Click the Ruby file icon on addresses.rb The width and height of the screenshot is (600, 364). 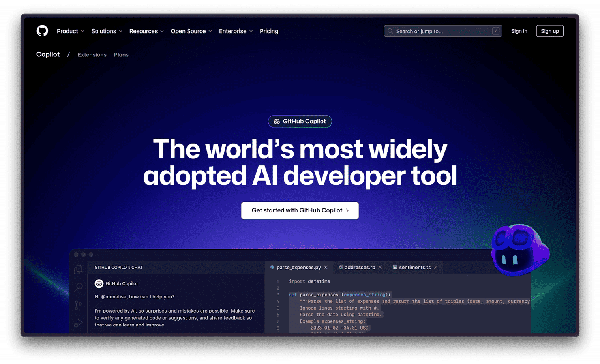click(341, 267)
